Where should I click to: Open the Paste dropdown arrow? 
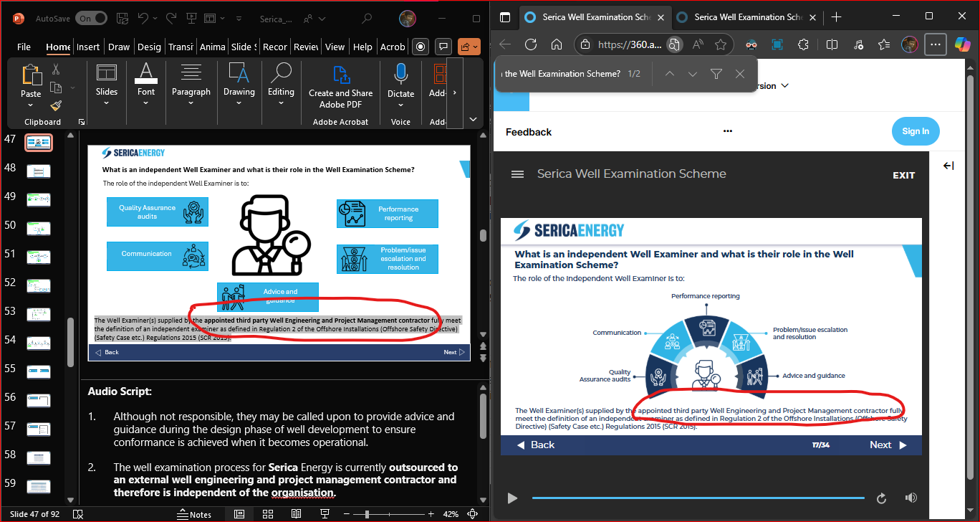point(31,105)
